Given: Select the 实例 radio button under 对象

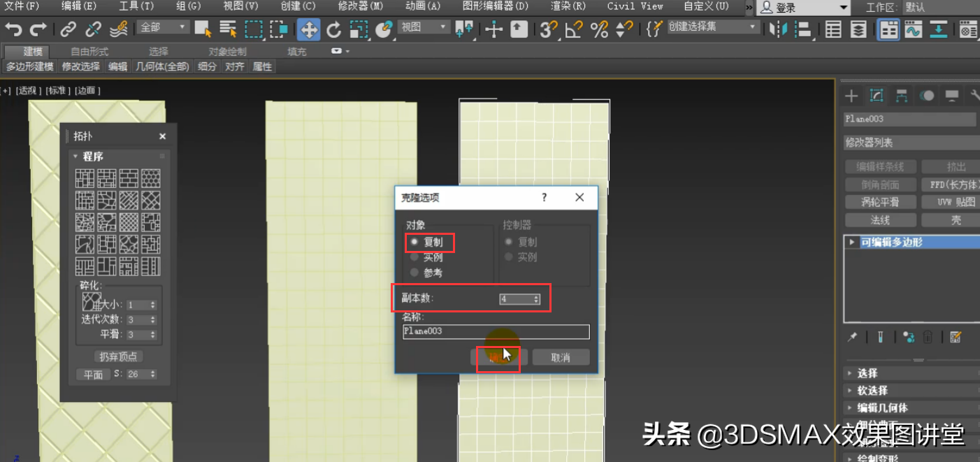Looking at the screenshot, I should [x=415, y=257].
